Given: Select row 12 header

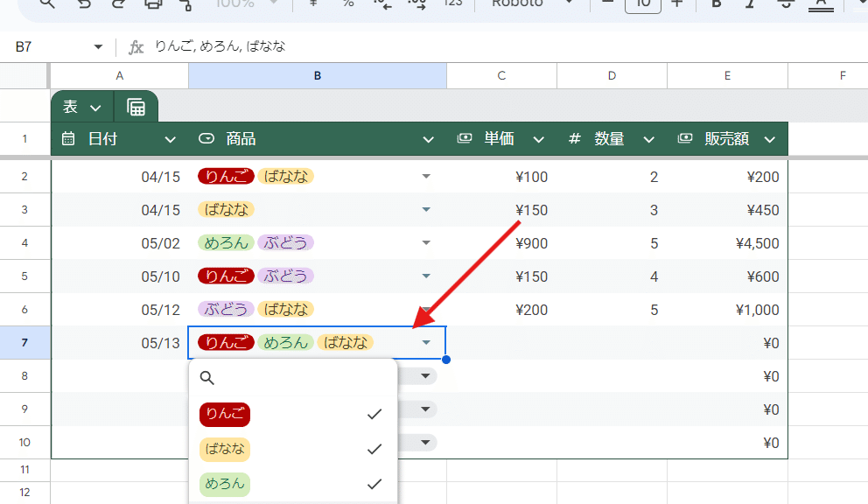Looking at the screenshot, I should pos(24,493).
